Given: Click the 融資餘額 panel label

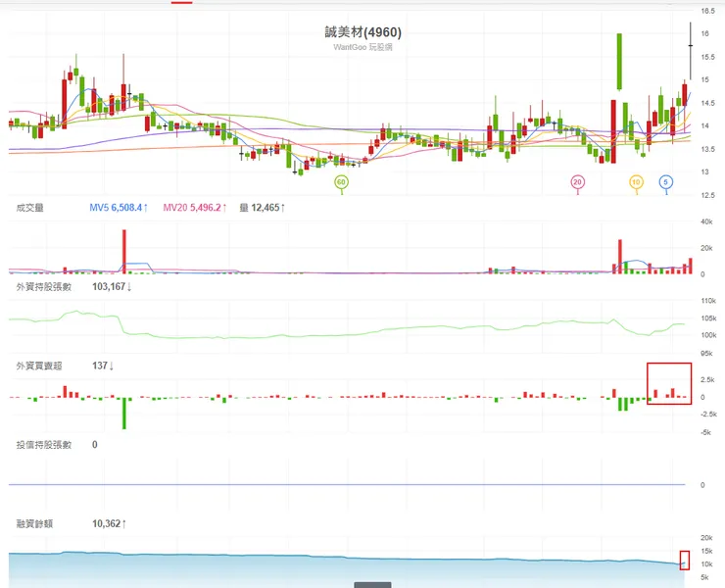Looking at the screenshot, I should coord(34,523).
